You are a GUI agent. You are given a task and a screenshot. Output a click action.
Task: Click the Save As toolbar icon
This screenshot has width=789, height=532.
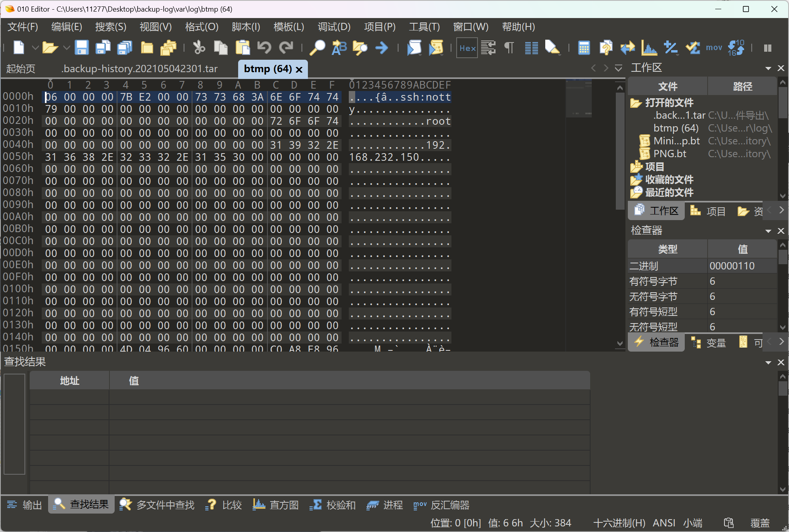coord(103,48)
